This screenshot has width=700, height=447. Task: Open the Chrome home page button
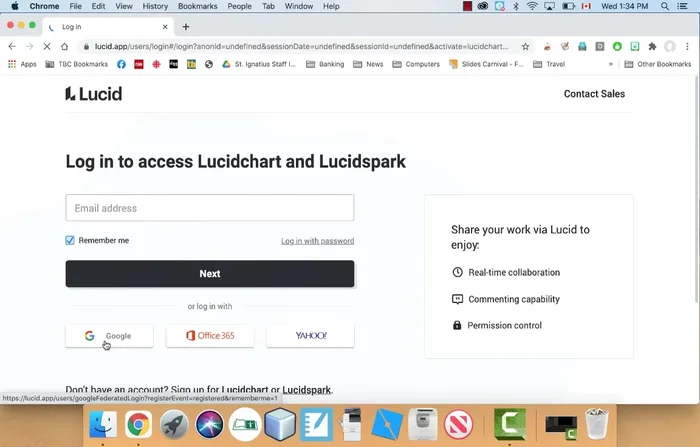tap(64, 46)
